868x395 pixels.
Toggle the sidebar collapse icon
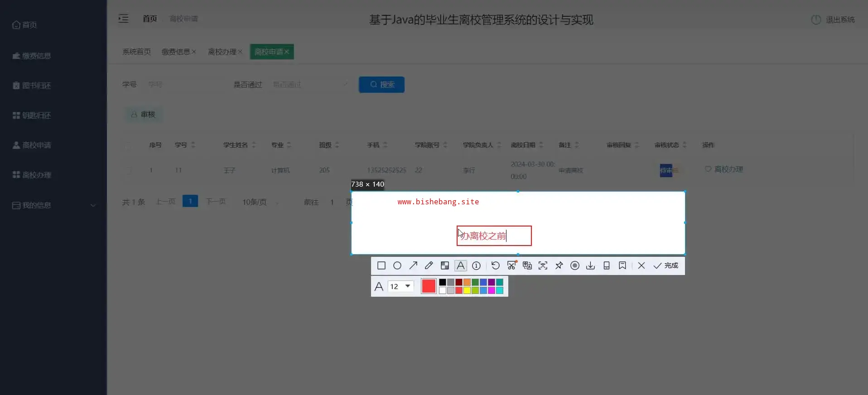(x=123, y=19)
